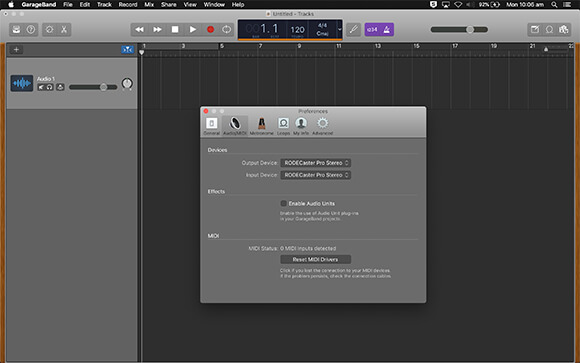Solo the Audio 1 track with headphones
Viewport: 580px width, 363px height.
click(50, 87)
